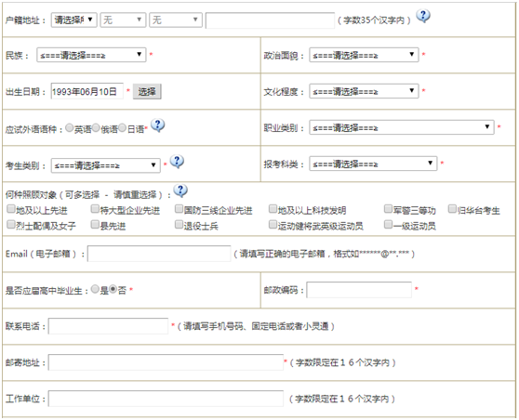Image resolution: width=519 pixels, height=420 pixels.
Task: Click the 选择 date button
Action: point(147,92)
